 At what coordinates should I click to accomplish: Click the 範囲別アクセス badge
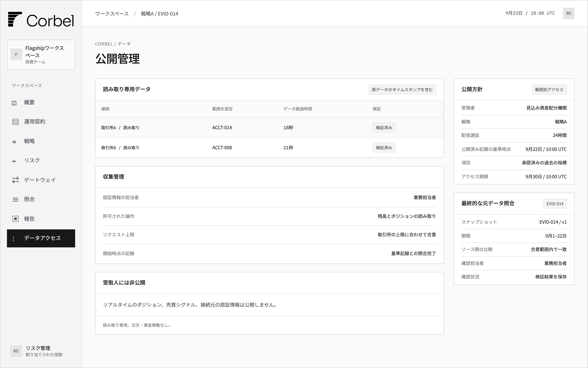click(x=549, y=90)
